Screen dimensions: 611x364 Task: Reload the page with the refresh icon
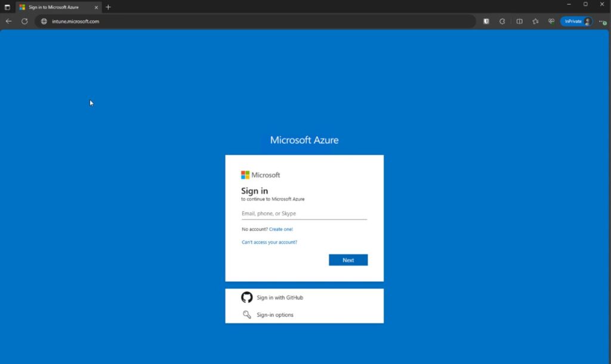(x=24, y=21)
